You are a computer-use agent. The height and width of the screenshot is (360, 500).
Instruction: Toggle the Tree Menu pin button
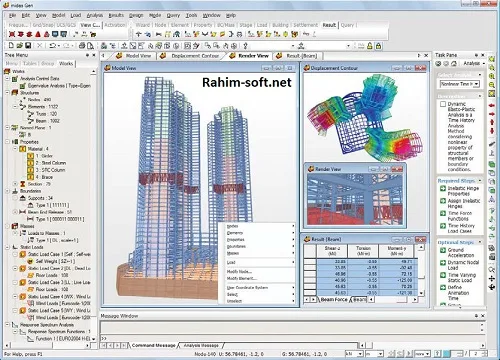(87, 55)
